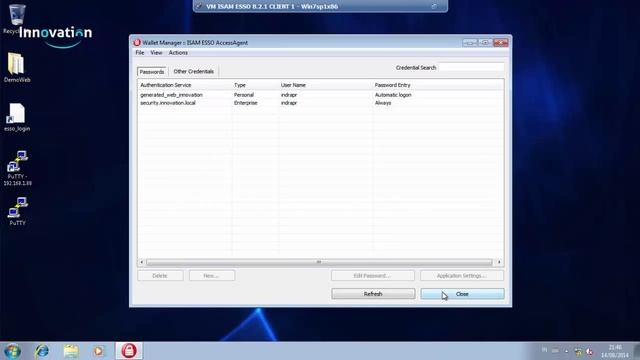This screenshot has width=640, height=360.
Task: Open the View menu
Action: [156, 53]
